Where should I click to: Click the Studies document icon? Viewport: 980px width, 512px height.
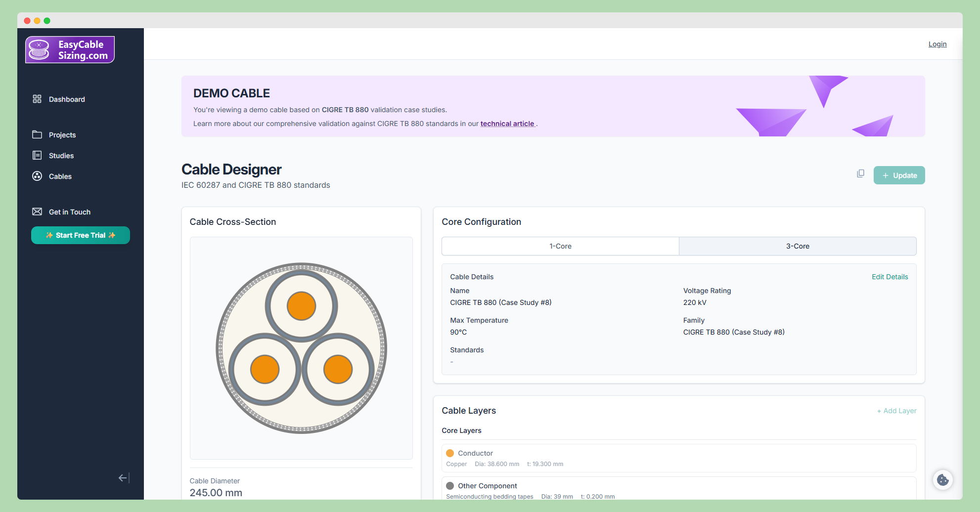click(37, 156)
